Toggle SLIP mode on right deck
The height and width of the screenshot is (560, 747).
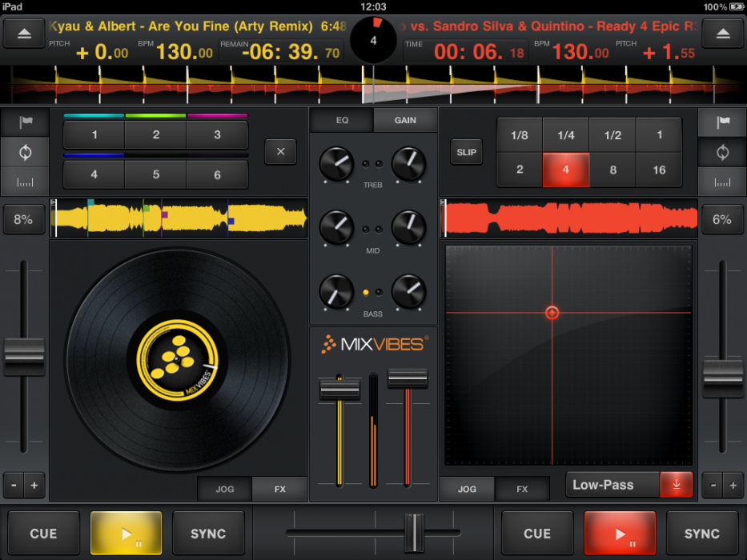pyautogui.click(x=467, y=152)
